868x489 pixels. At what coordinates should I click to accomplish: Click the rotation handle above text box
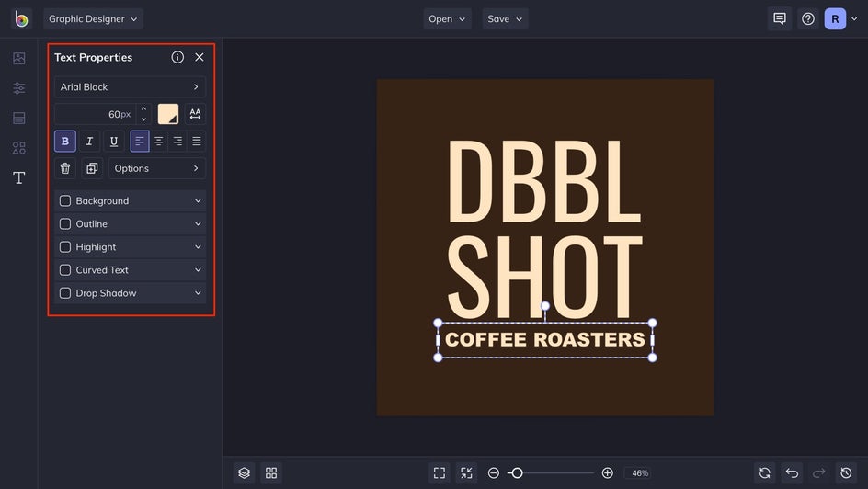[545, 306]
